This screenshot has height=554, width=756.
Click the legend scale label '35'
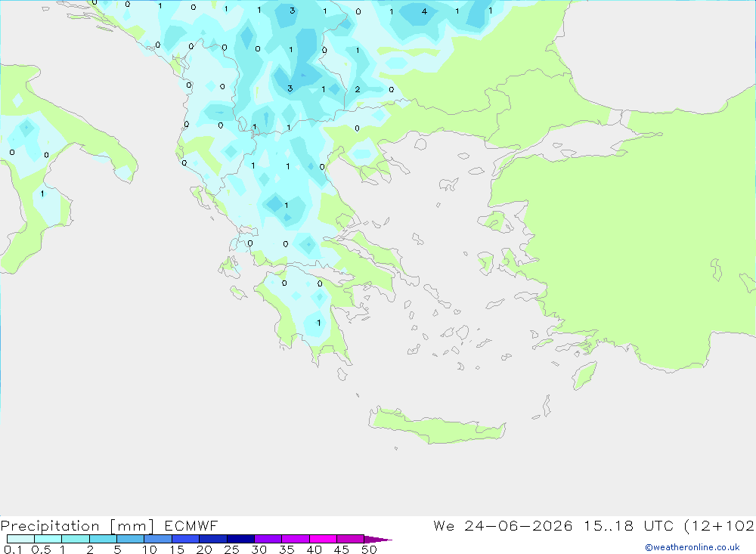(x=287, y=549)
